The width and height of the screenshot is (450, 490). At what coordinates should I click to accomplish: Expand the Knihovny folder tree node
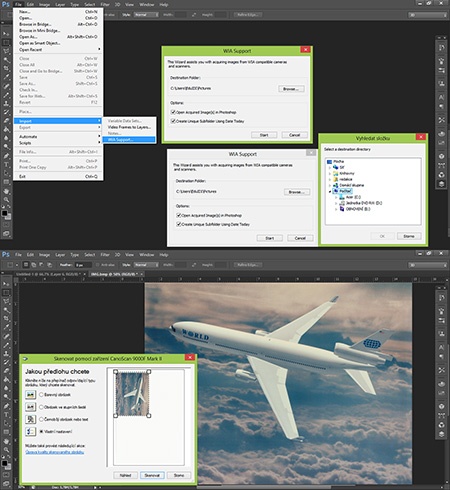(330, 173)
